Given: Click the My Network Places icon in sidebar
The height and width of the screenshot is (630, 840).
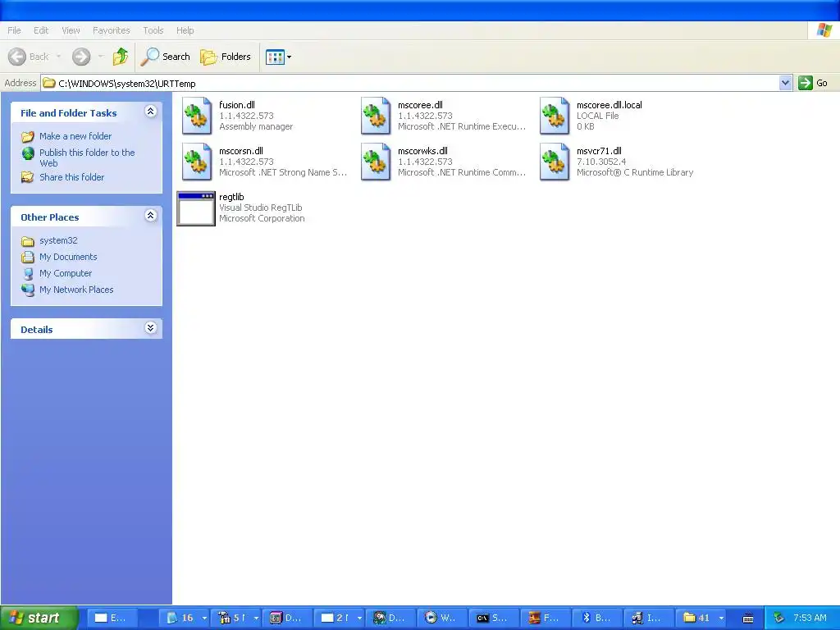Looking at the screenshot, I should point(28,290).
